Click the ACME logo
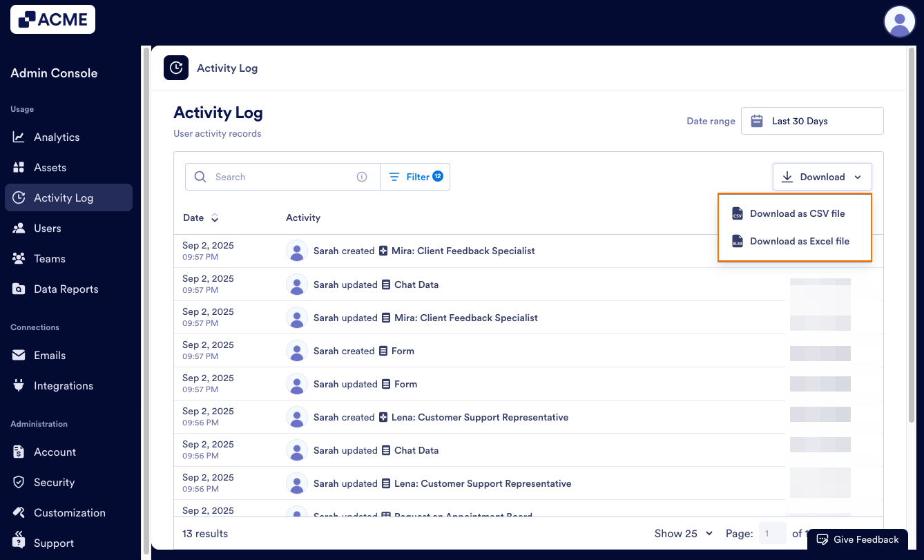The image size is (924, 560). [52, 19]
